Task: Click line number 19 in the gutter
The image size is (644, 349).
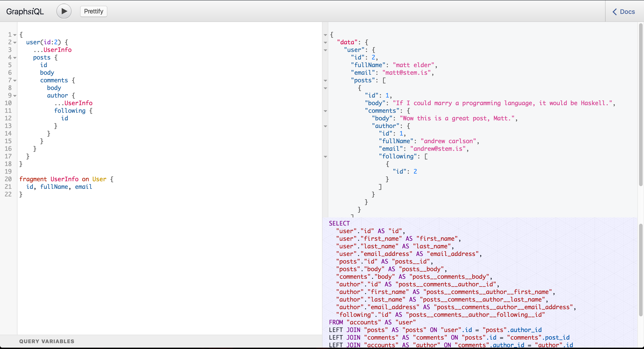Action: pyautogui.click(x=8, y=172)
